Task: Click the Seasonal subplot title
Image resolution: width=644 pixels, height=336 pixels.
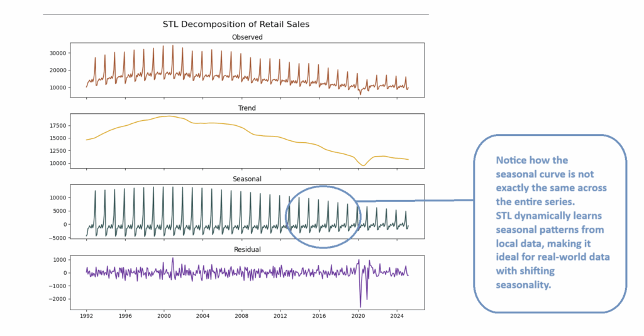Action: (x=247, y=179)
